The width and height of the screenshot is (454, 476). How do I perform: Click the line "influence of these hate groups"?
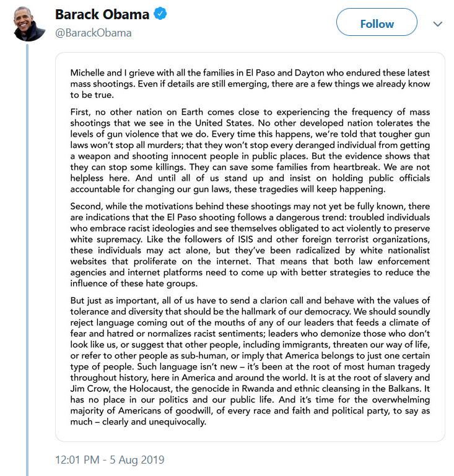click(134, 283)
